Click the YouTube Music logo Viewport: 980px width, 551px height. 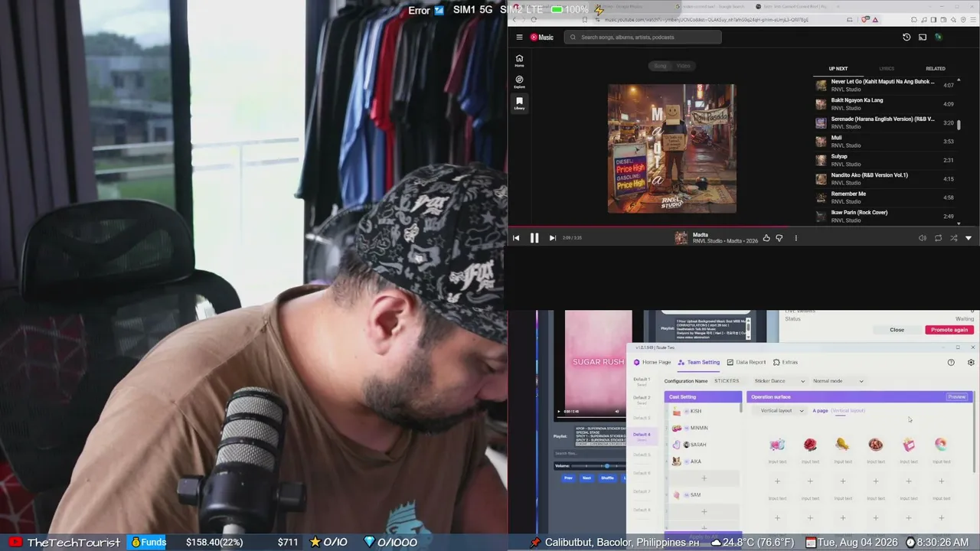542,37
